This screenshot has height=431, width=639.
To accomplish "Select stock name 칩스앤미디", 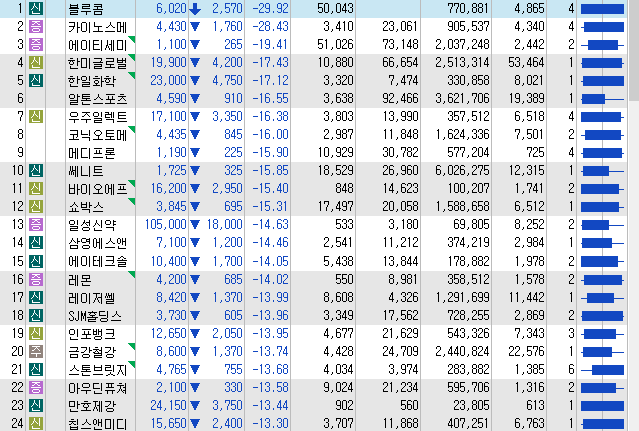I will coord(97,424).
